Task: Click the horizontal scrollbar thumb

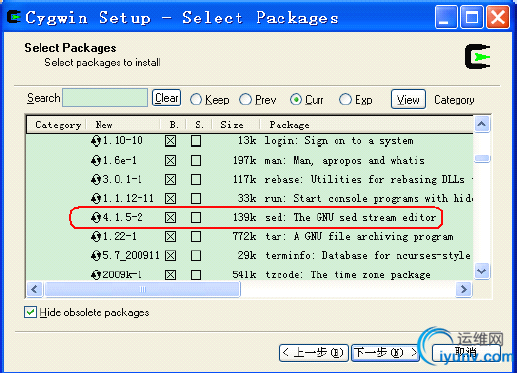Action: click(142, 289)
